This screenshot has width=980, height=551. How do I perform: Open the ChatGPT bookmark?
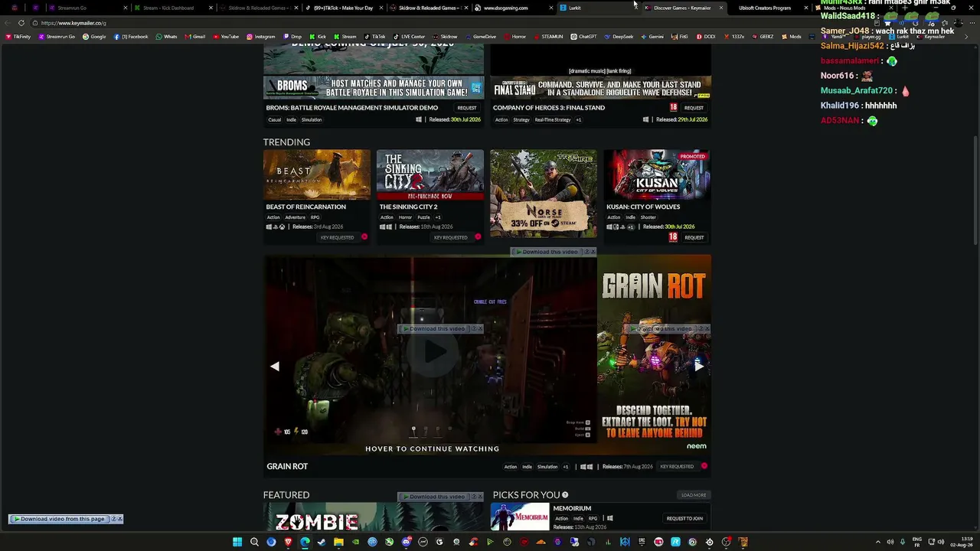[x=583, y=37]
